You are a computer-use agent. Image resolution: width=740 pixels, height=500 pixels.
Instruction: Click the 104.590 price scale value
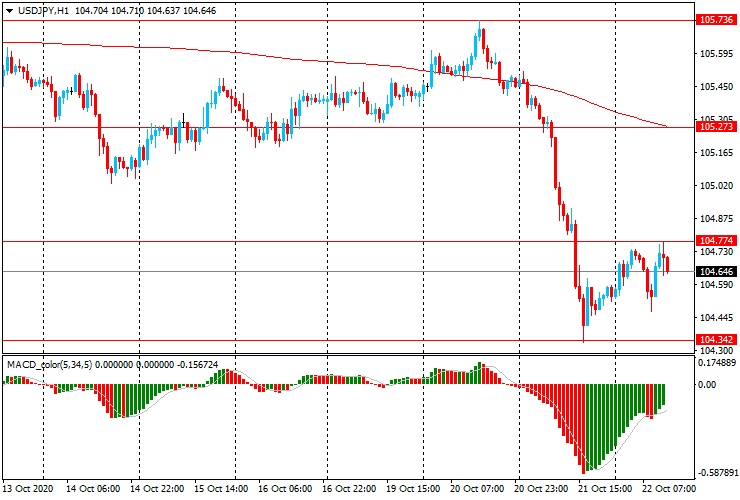coord(716,285)
